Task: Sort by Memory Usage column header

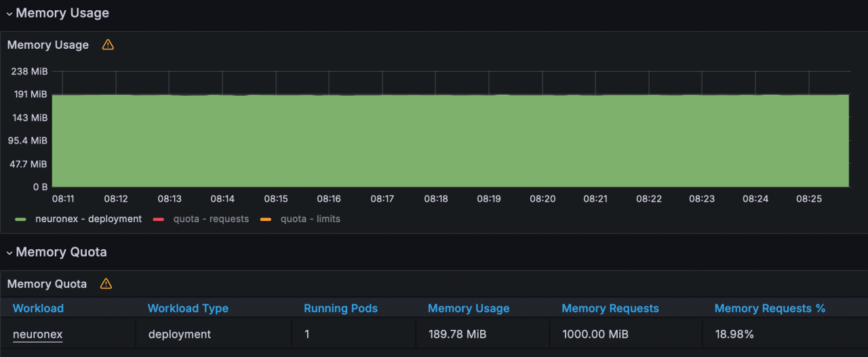Action: tap(469, 308)
